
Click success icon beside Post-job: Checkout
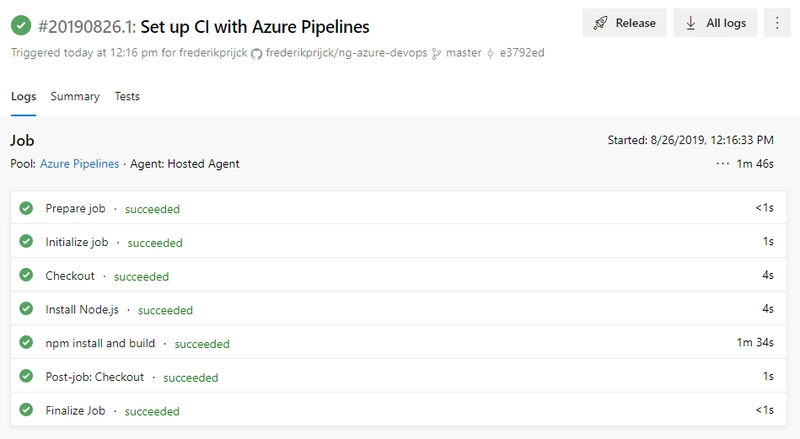(26, 377)
